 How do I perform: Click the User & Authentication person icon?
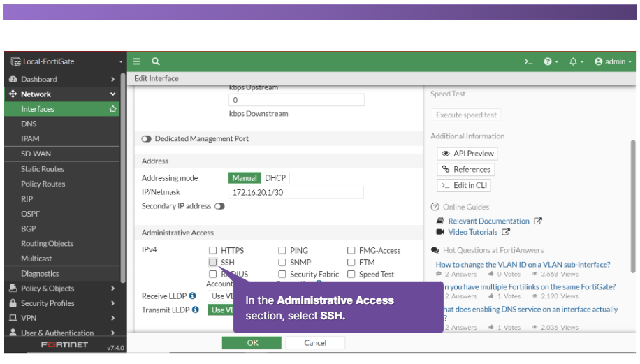pos(13,332)
